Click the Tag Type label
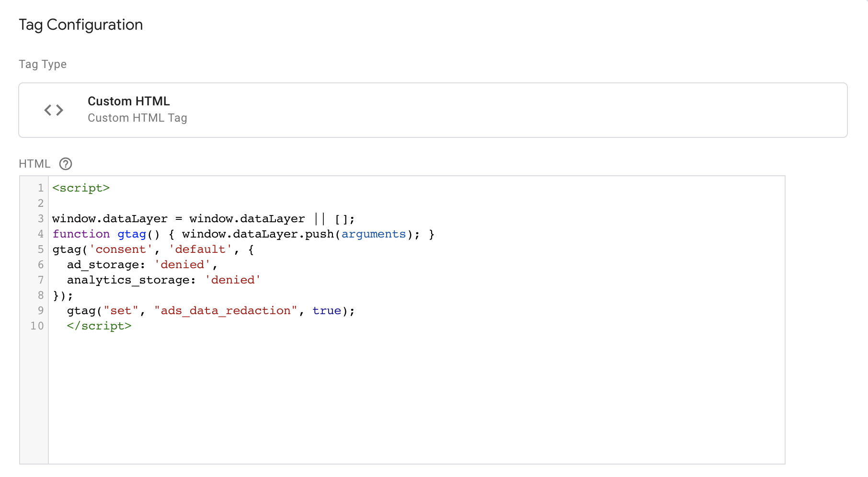This screenshot has height=477, width=868. click(x=43, y=64)
